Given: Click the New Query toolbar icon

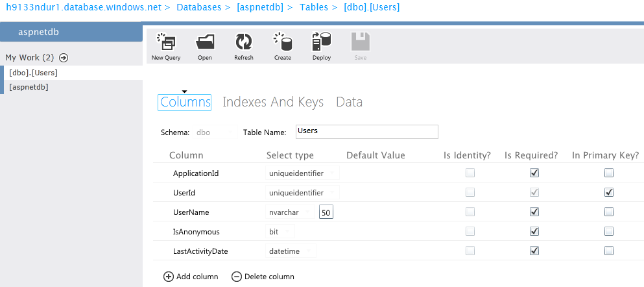Looking at the screenshot, I should pyautogui.click(x=166, y=44).
